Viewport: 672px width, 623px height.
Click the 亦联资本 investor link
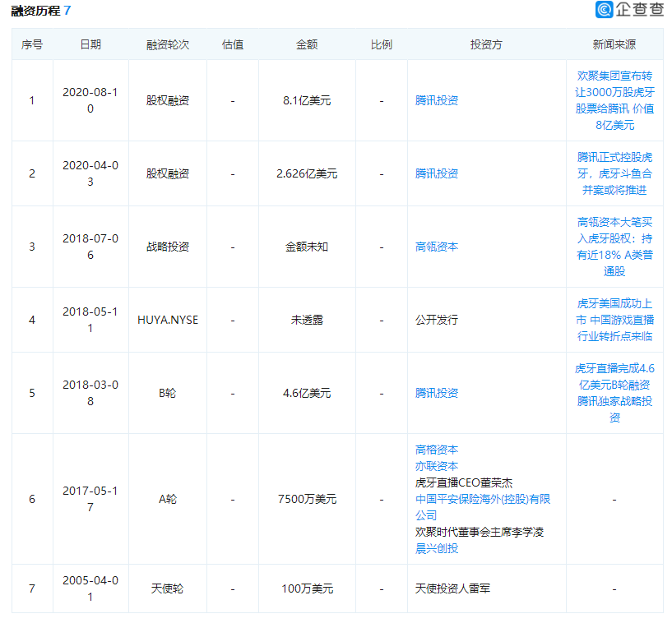[436, 468]
